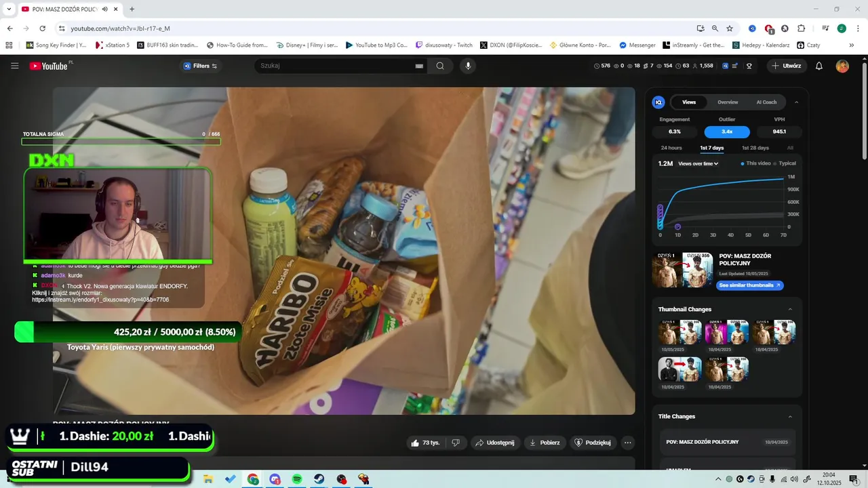Like the video (73 tys.)
Viewport: 868px width, 488px height.
(426, 443)
